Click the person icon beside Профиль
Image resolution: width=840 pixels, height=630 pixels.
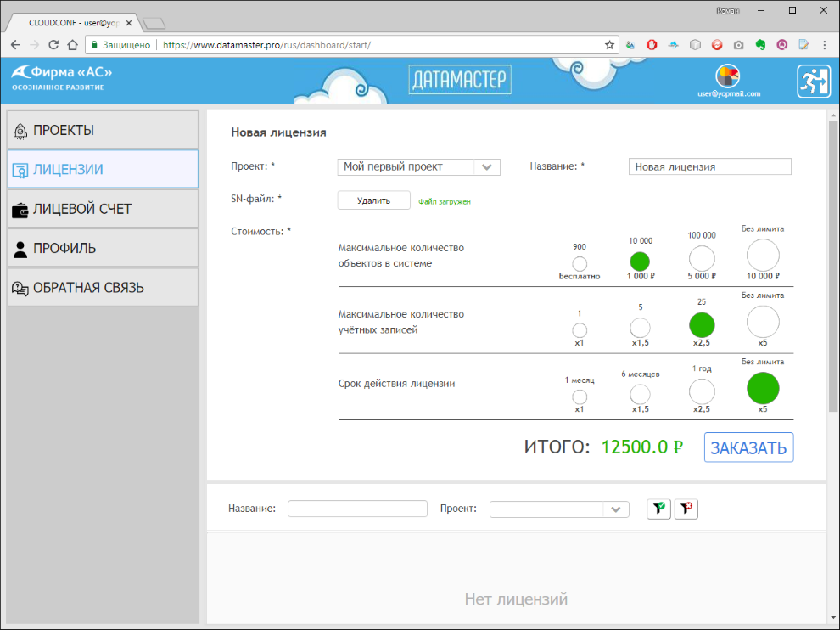[20, 250]
